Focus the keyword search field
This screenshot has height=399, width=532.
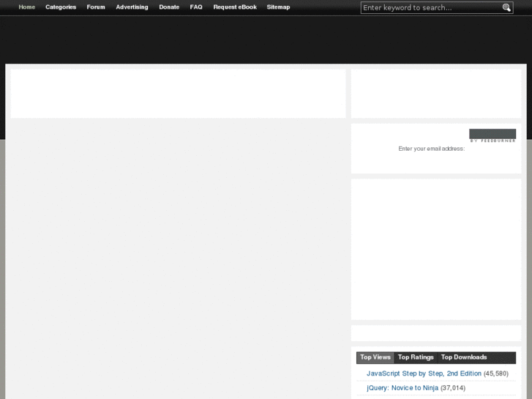(432, 7)
